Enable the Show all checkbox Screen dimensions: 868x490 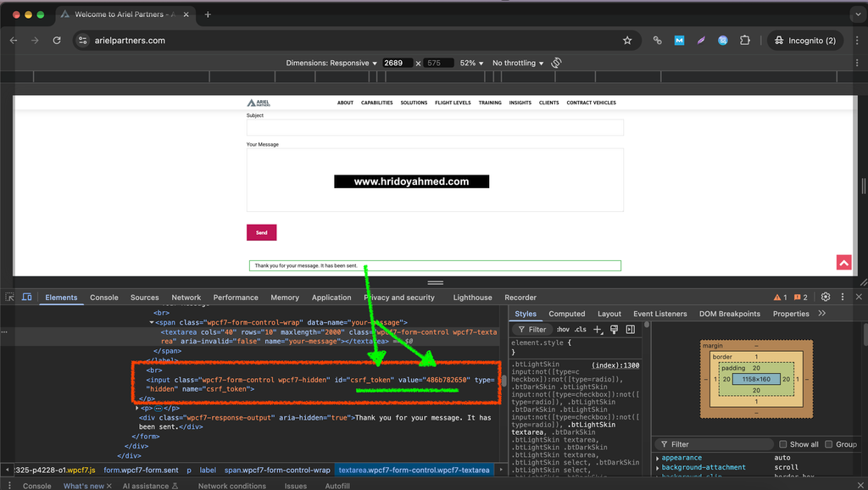pos(782,444)
